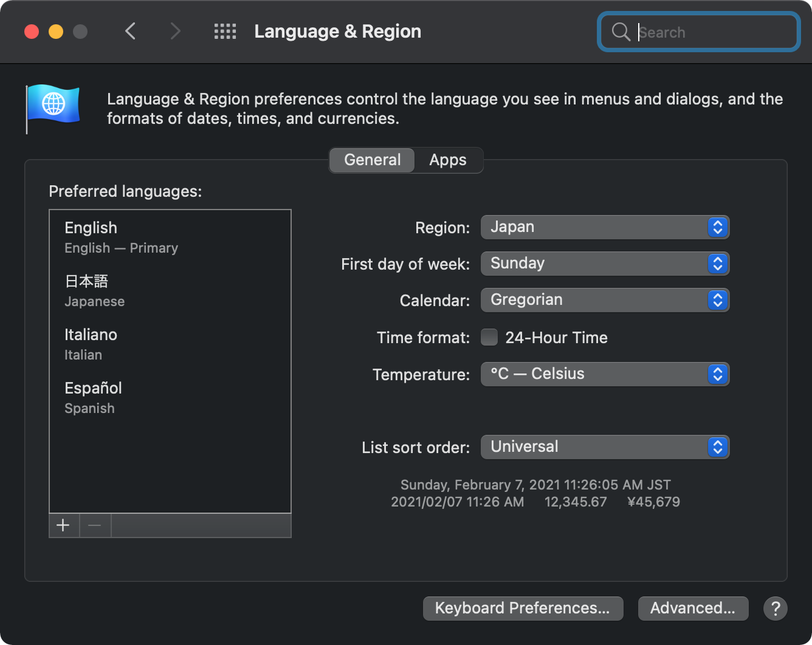Enable 24-Hour Time checkbox
The height and width of the screenshot is (645, 812).
click(x=489, y=337)
